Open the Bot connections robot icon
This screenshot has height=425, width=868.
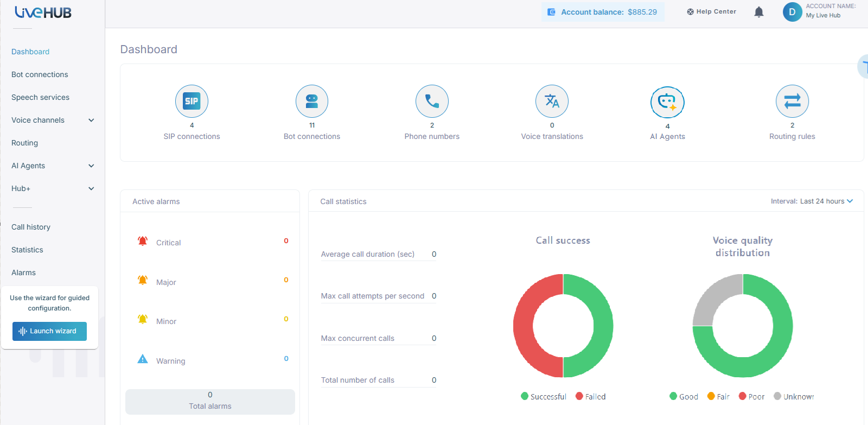(x=312, y=101)
